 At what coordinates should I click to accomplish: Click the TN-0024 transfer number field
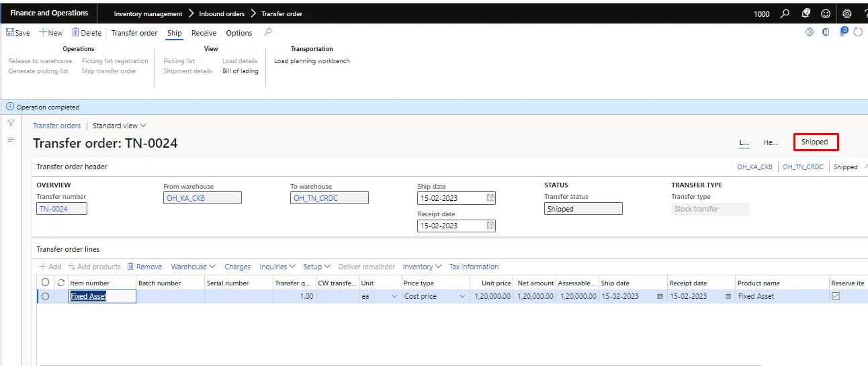[x=61, y=209]
